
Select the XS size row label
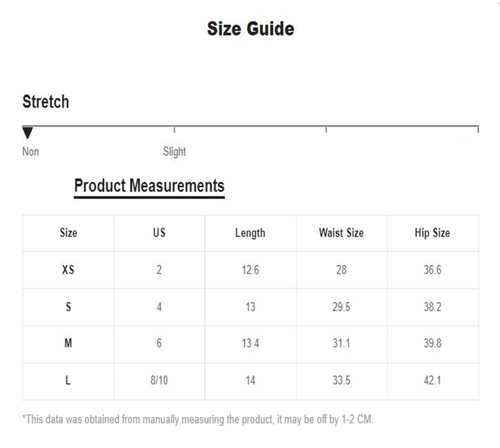tap(68, 270)
